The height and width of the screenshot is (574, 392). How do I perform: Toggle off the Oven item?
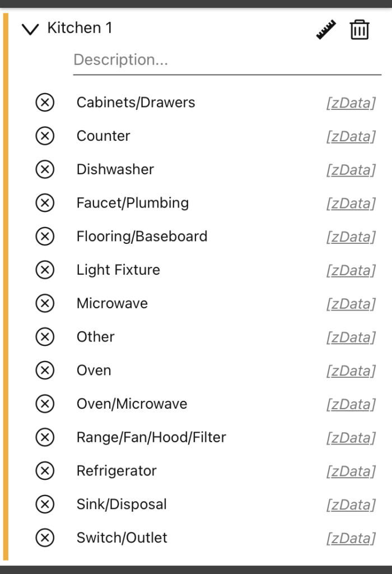[x=45, y=370]
